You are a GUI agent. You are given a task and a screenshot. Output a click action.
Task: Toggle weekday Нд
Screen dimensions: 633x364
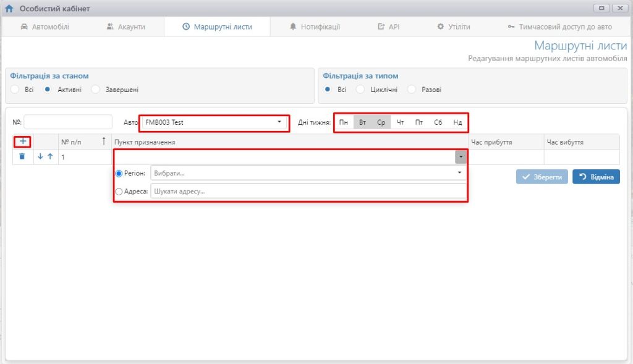point(457,122)
